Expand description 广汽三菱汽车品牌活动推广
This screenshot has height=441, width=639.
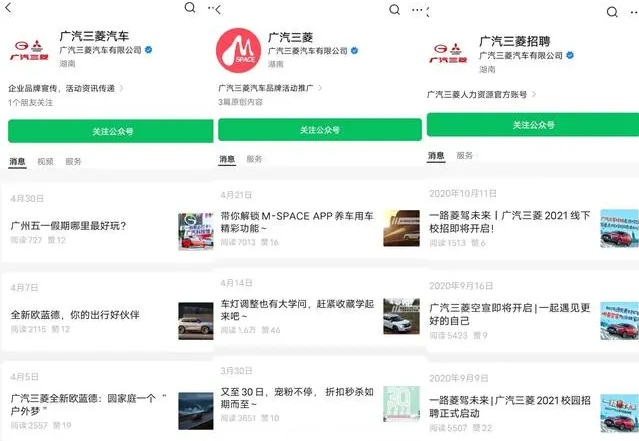tap(270, 88)
